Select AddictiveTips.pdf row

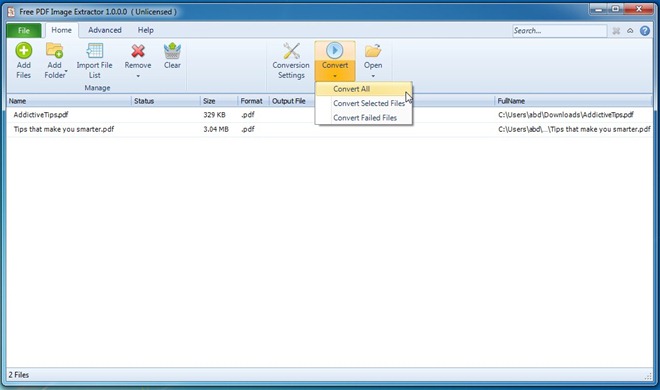pyautogui.click(x=330, y=114)
